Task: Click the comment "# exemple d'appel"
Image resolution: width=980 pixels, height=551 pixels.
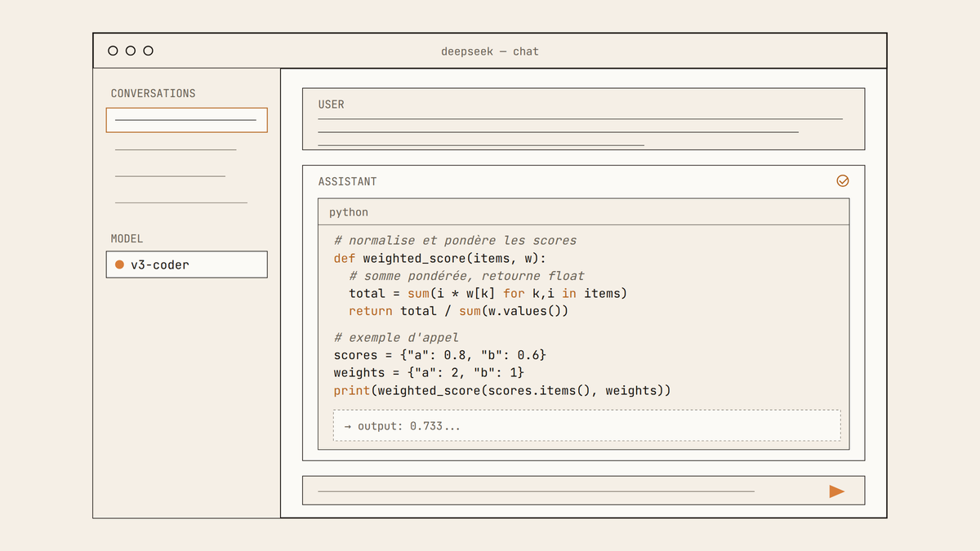Action: [396, 337]
